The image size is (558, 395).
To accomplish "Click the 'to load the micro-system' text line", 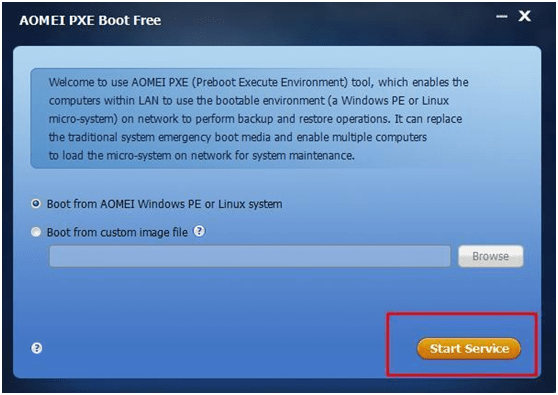I will [201, 156].
